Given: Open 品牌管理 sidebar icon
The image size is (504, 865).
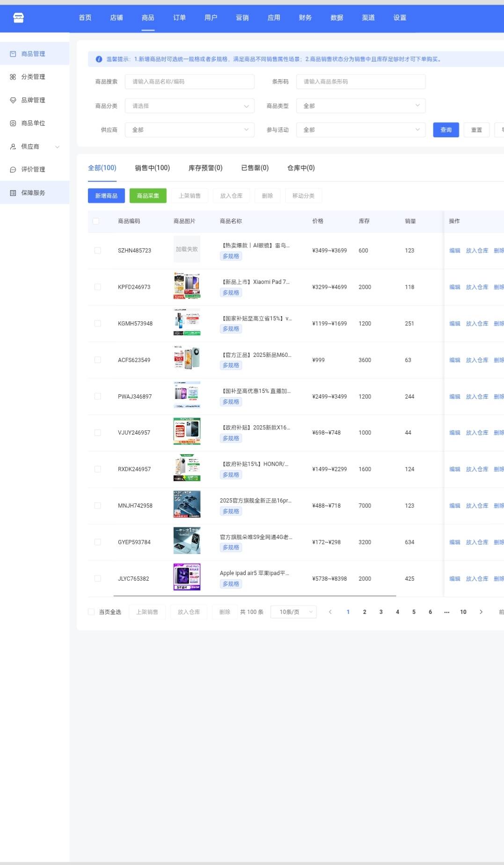Looking at the screenshot, I should click(13, 100).
